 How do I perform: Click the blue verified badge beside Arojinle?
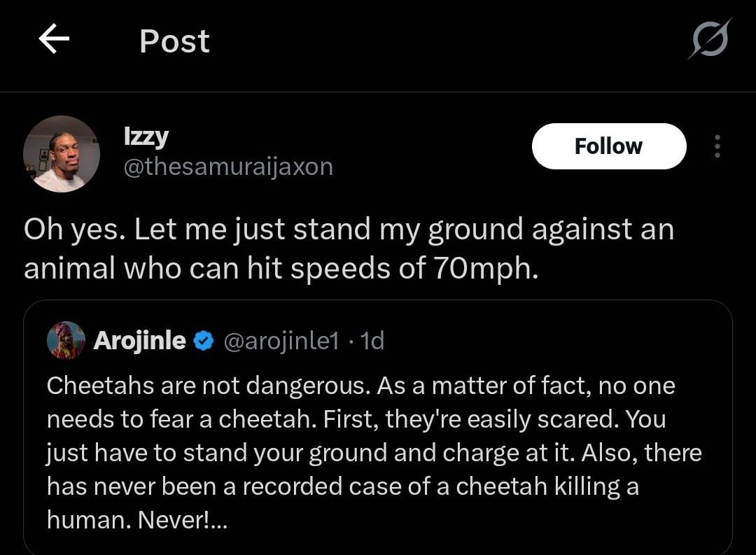point(204,341)
